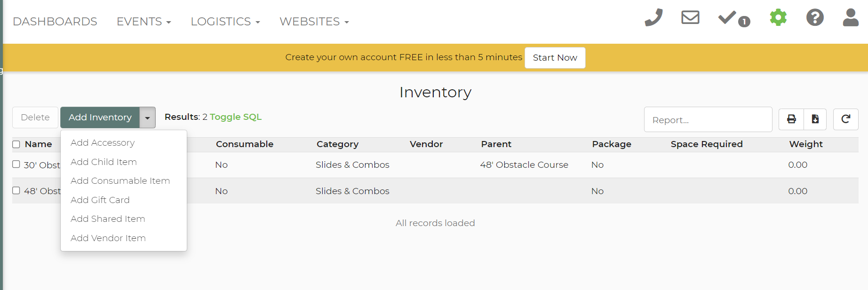Viewport: 868px width, 290px height.
Task: Collapse the Add Inventory caret dropdown
Action: pyautogui.click(x=147, y=118)
